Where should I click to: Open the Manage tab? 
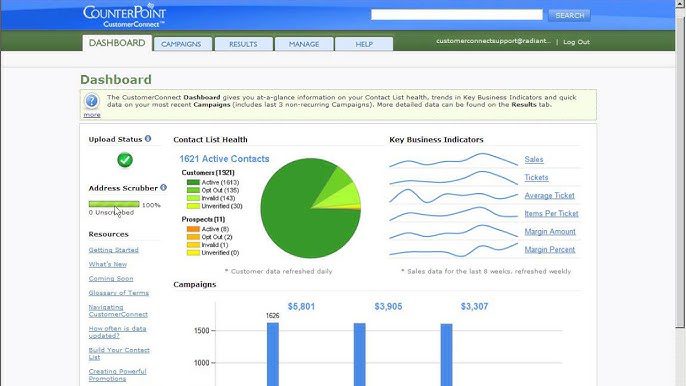pos(304,44)
